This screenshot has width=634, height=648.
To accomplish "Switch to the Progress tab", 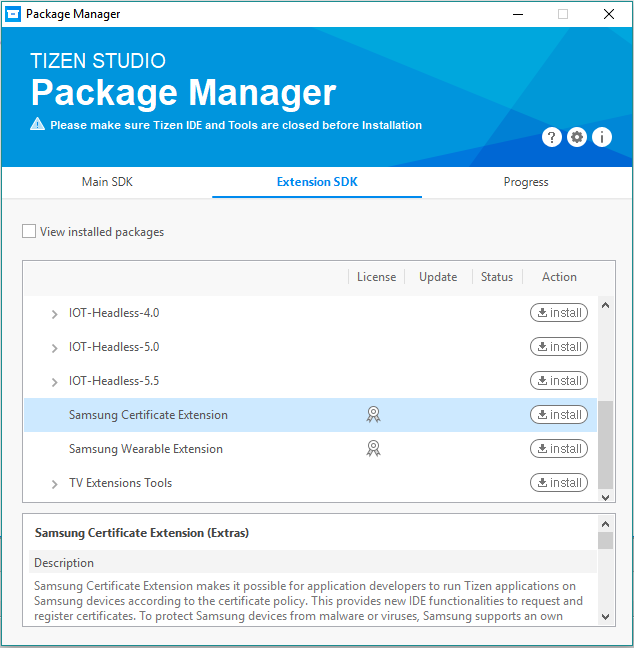I will pos(526,182).
